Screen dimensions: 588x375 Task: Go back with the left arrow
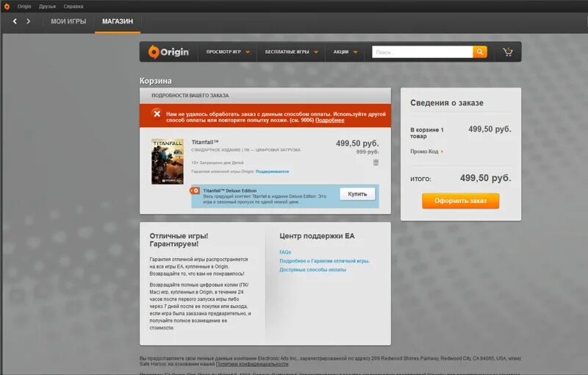tap(15, 21)
